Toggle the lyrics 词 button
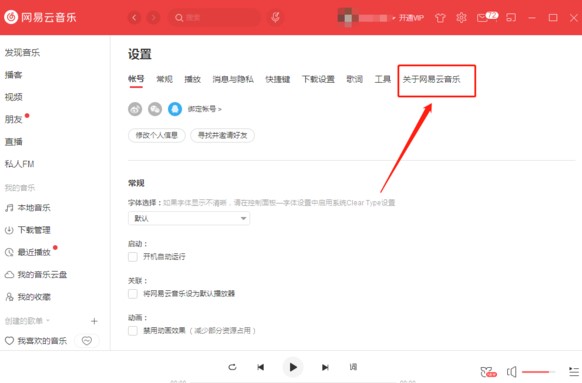Image resolution: width=582 pixels, height=383 pixels. pos(353,367)
